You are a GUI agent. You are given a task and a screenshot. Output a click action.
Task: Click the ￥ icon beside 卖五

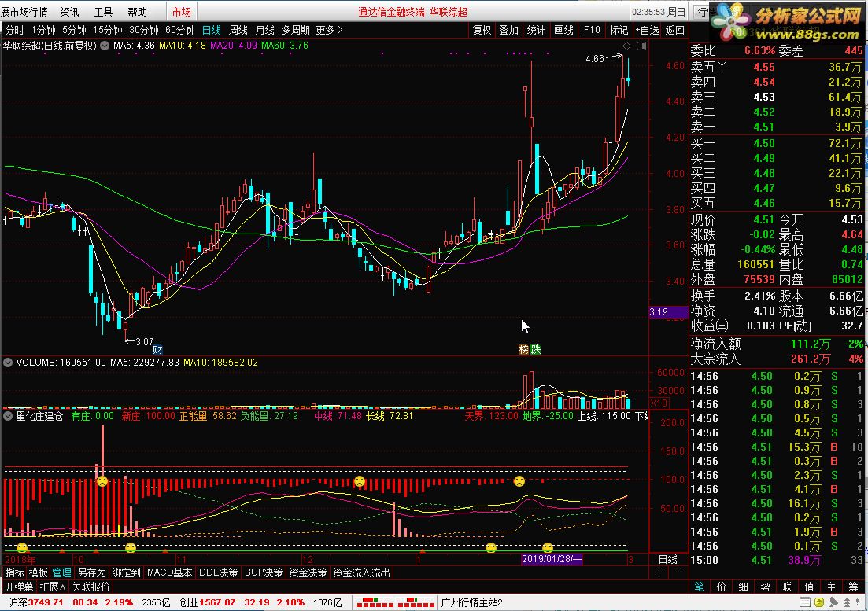722,68
